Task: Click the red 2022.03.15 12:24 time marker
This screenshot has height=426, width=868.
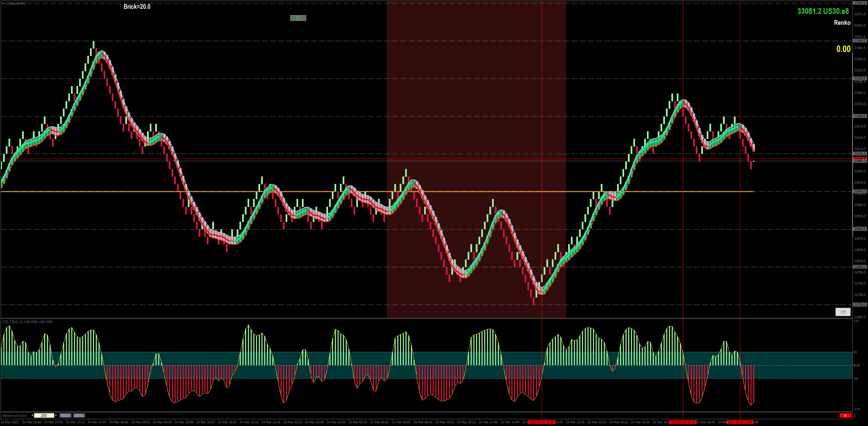Action: click(x=542, y=422)
